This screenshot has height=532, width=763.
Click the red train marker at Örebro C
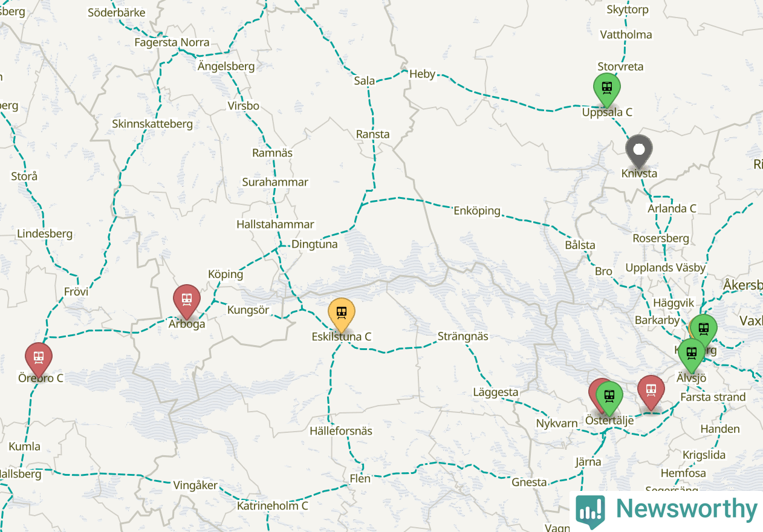pos(39,357)
